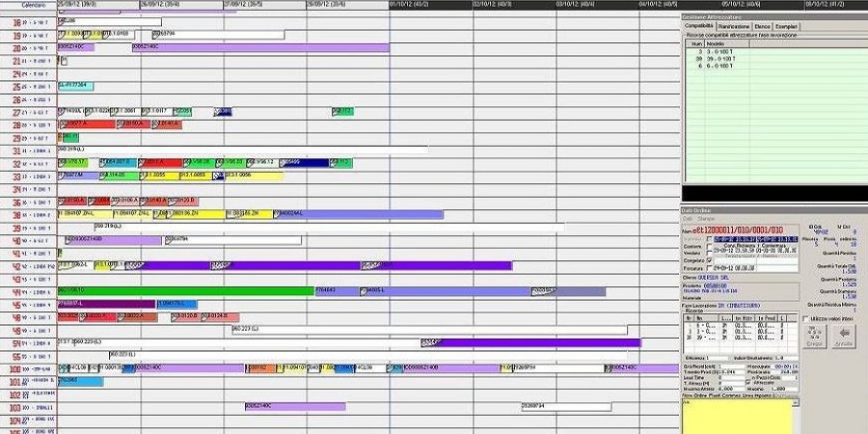Select the long purple bar in row 20
This screenshot has width=868, height=434.
point(260,47)
